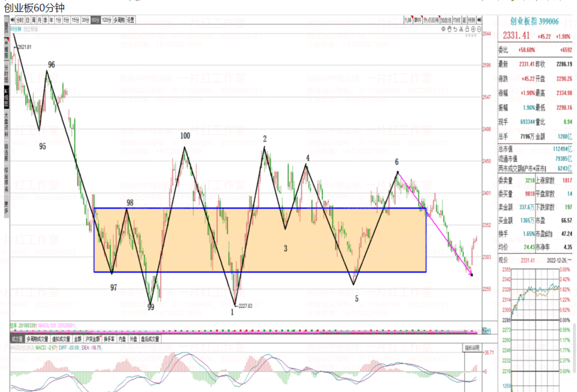Collapse right panel with arrow icon
Screen dimensions: 578x392
[479, 20]
